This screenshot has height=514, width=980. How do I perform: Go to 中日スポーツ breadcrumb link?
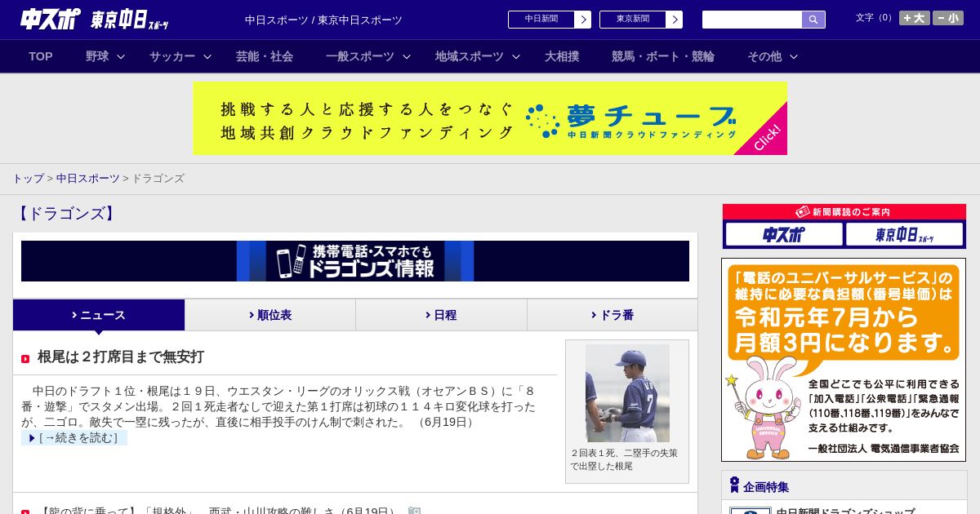(x=87, y=178)
